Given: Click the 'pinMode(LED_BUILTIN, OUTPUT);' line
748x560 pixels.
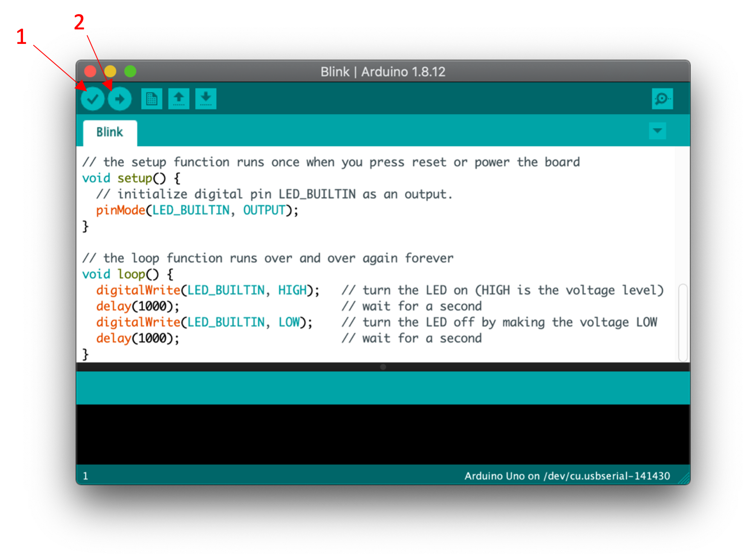Looking at the screenshot, I should (x=197, y=210).
